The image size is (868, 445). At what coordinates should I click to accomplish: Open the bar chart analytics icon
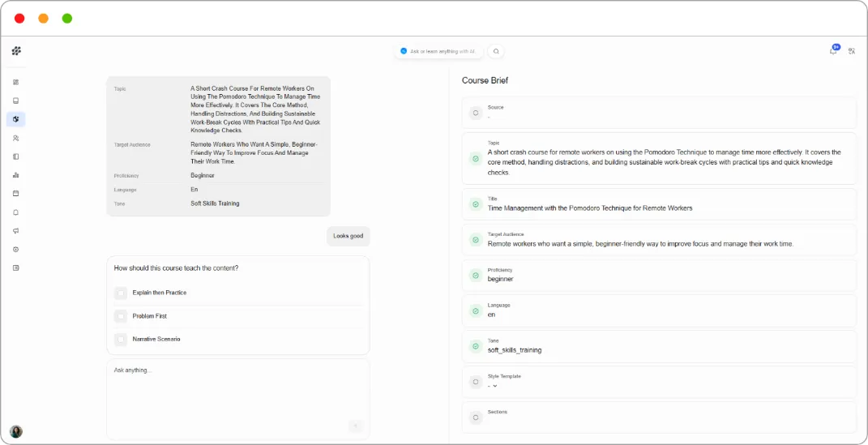click(15, 175)
